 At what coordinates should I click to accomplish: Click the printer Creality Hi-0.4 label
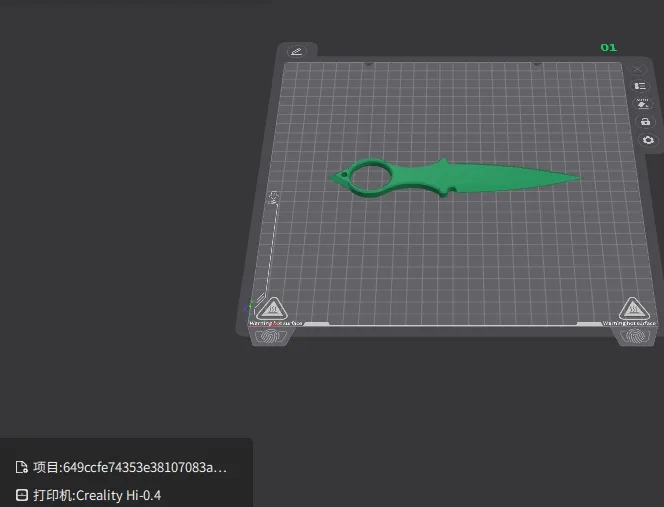point(97,495)
